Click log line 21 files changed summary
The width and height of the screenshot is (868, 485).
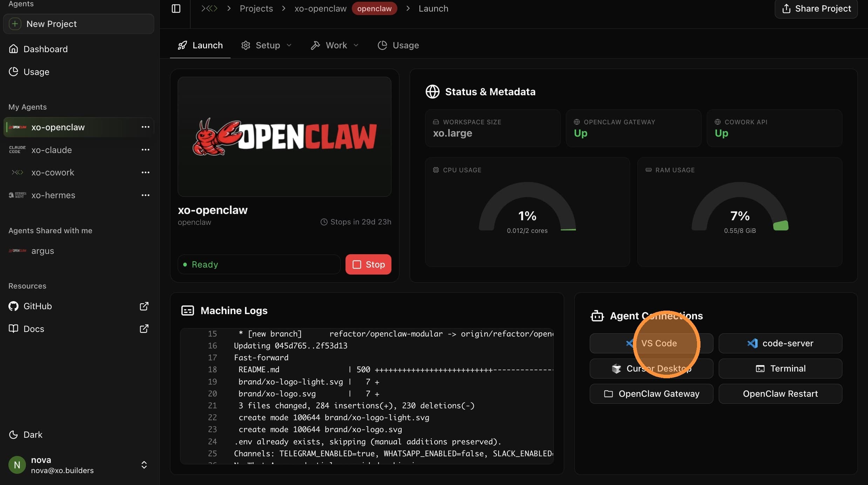coord(356,406)
